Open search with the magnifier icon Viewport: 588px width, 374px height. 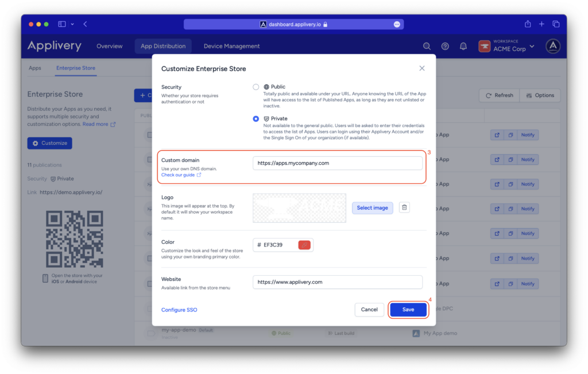(x=427, y=46)
